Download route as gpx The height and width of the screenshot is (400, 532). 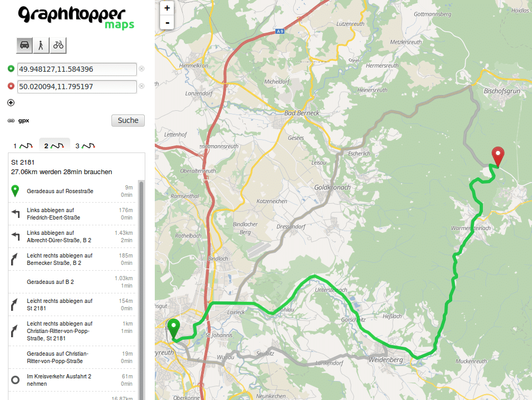click(x=24, y=121)
